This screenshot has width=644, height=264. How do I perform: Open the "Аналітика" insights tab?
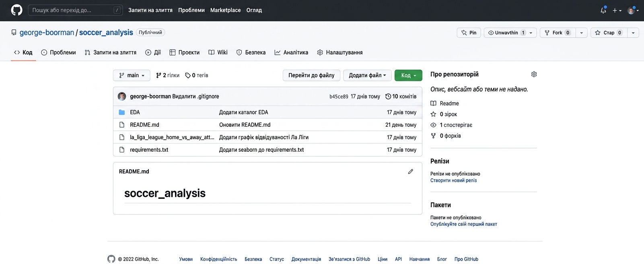[x=291, y=52]
